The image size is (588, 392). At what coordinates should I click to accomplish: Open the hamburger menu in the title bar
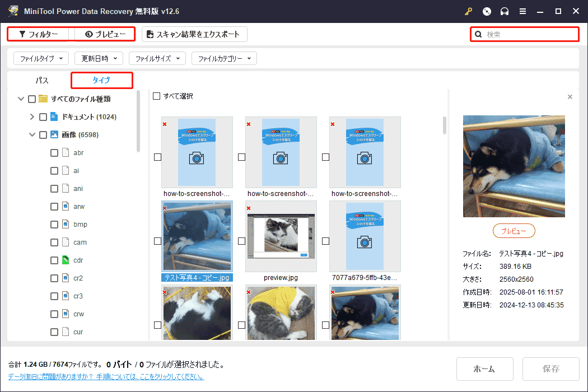[522, 11]
